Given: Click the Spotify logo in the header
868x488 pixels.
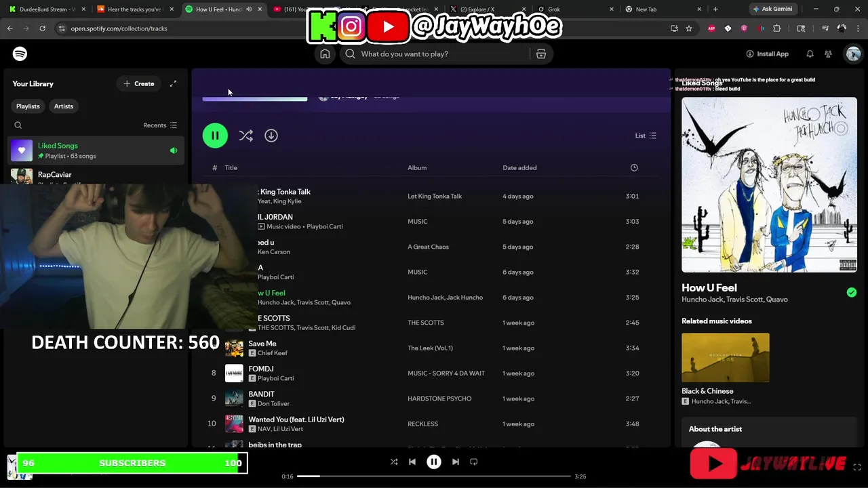Looking at the screenshot, I should click(x=20, y=54).
